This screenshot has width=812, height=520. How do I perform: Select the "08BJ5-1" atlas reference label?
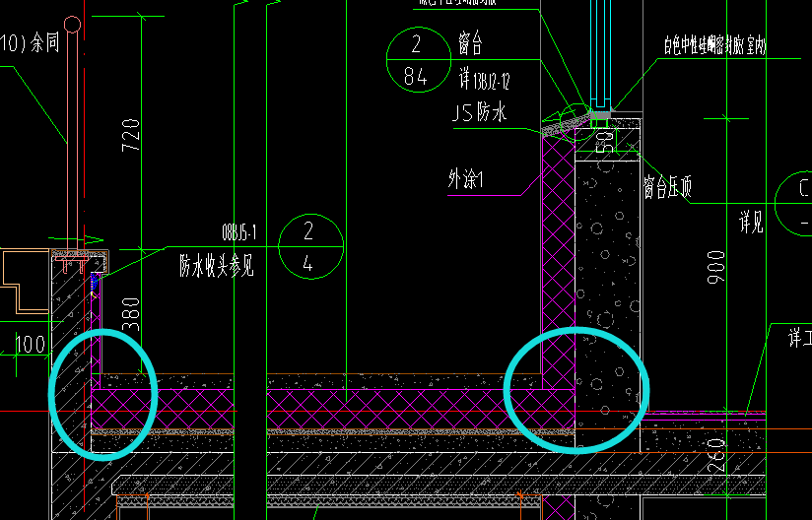point(238,232)
